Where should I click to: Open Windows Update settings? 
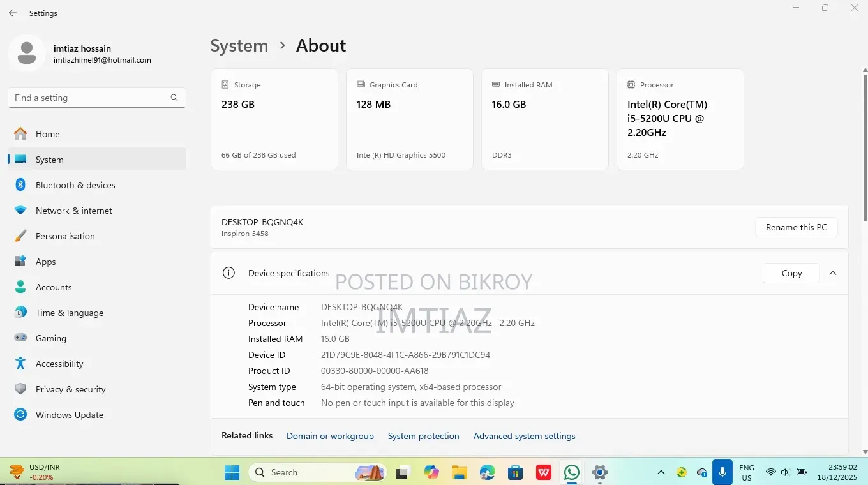click(97, 415)
